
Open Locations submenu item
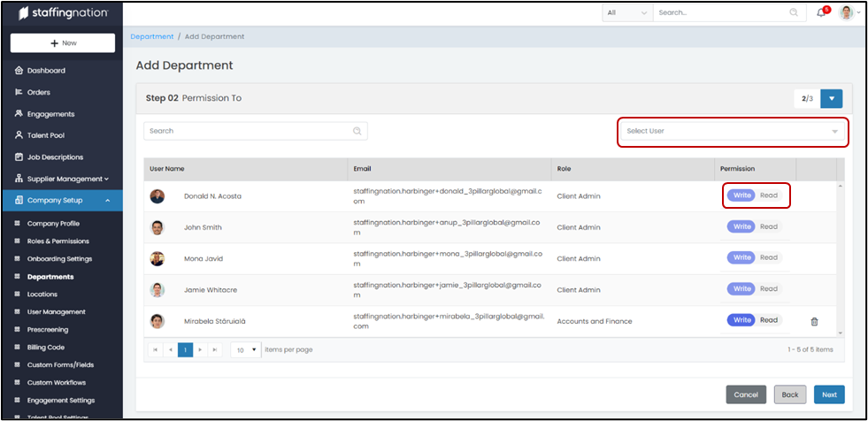42,295
